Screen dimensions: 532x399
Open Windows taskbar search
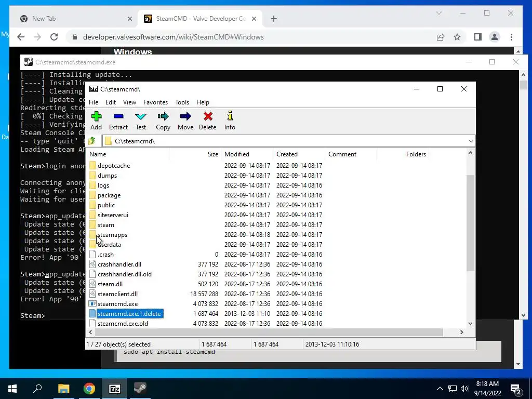(37, 389)
